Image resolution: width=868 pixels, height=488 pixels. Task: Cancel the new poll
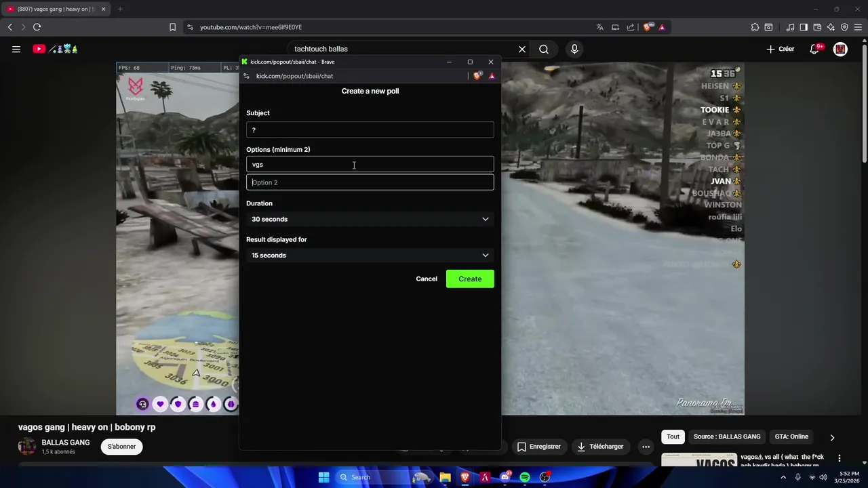427,279
